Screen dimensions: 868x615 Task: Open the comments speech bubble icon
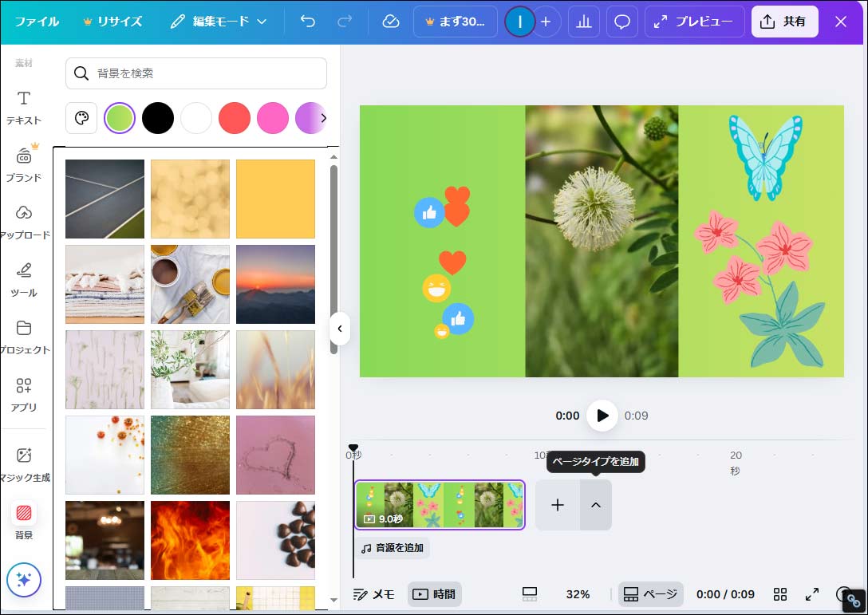click(622, 22)
